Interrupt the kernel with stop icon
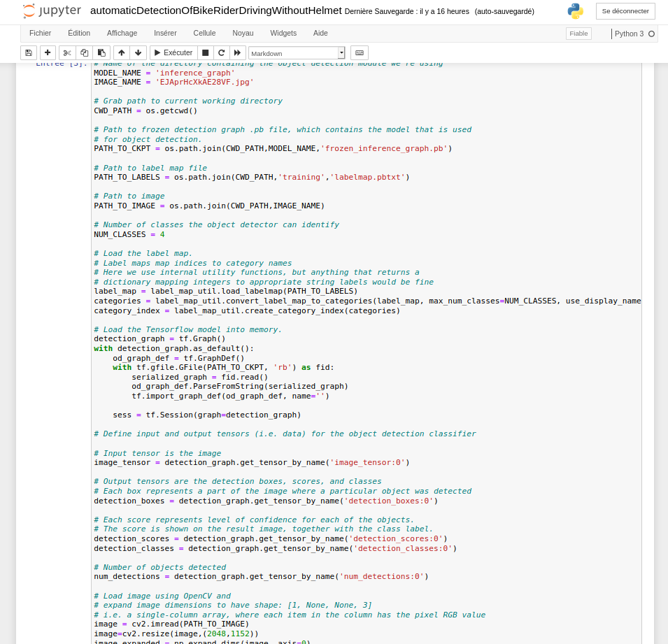The height and width of the screenshot is (644, 668). (205, 53)
